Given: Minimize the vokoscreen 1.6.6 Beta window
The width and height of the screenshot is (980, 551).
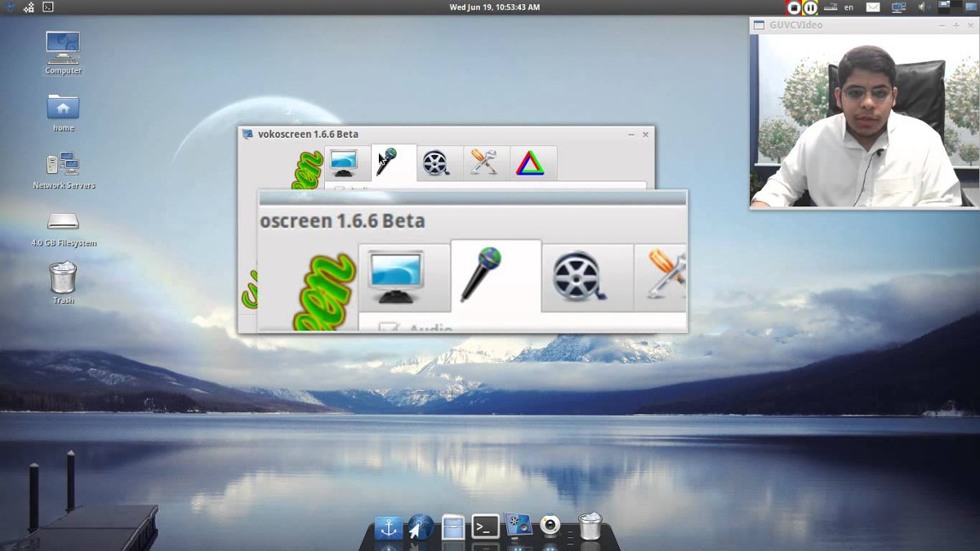Looking at the screenshot, I should [631, 135].
